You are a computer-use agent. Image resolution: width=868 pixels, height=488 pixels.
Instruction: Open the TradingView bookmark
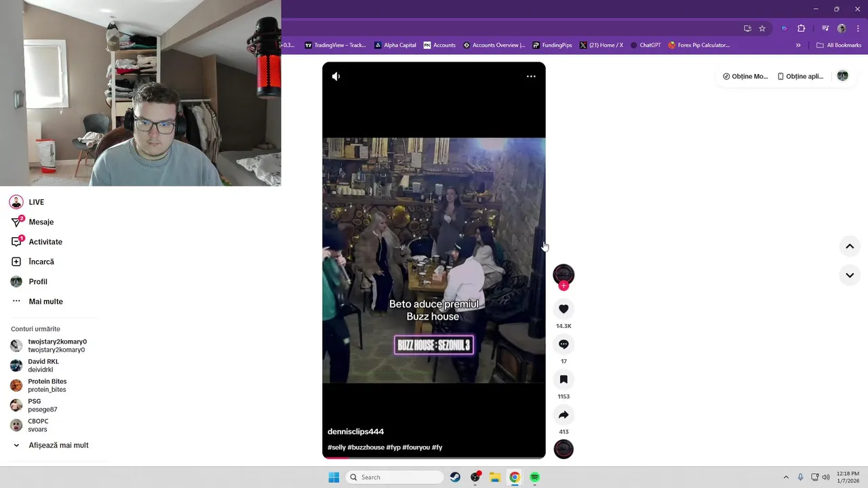tap(335, 45)
